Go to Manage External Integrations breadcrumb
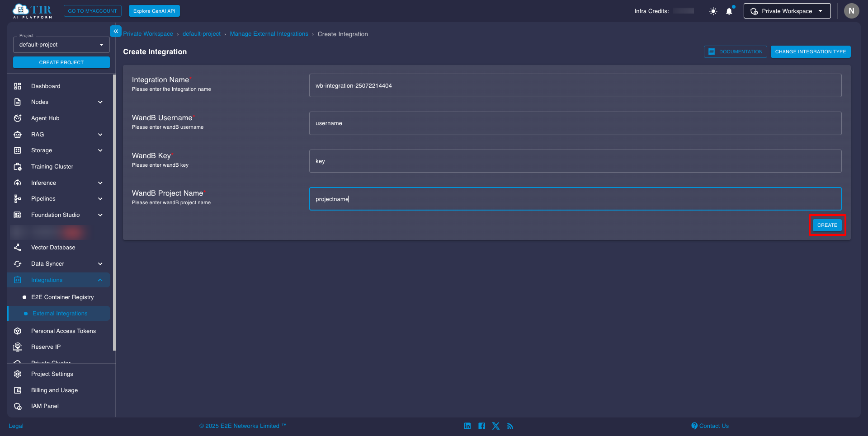The width and height of the screenshot is (868, 436). pos(269,34)
